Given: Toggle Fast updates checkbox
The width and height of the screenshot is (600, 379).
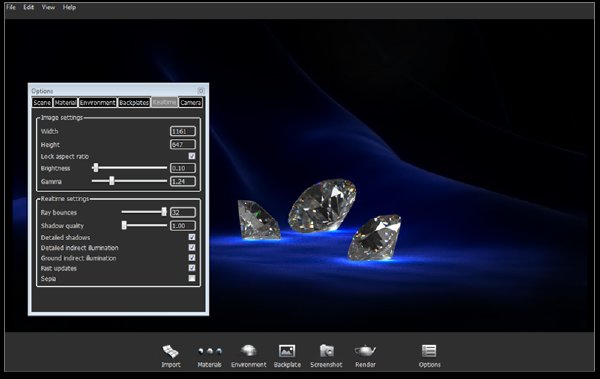Looking at the screenshot, I should click(x=192, y=268).
